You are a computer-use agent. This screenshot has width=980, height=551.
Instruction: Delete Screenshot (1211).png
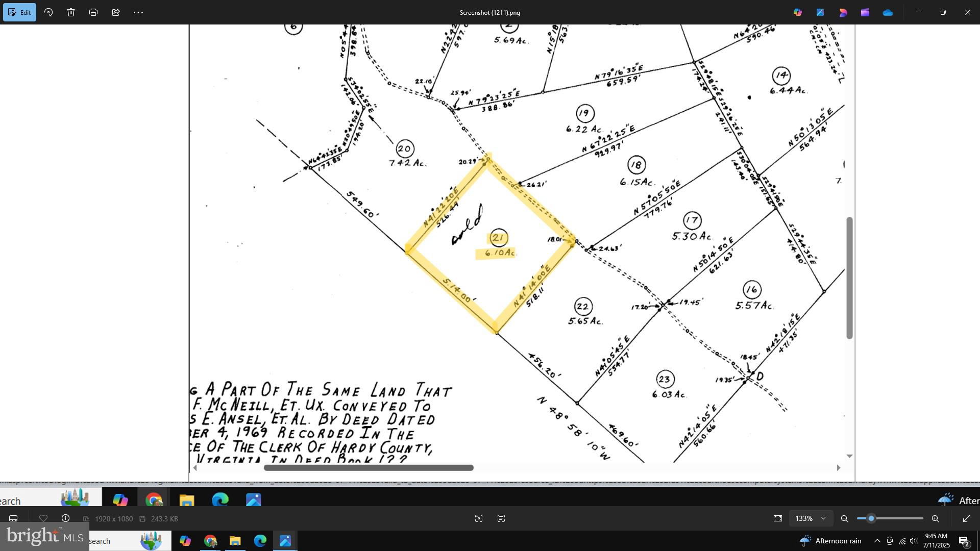[71, 12]
